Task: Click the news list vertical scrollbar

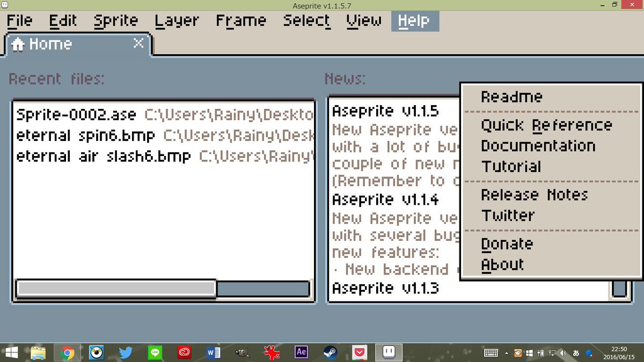Action: click(619, 289)
